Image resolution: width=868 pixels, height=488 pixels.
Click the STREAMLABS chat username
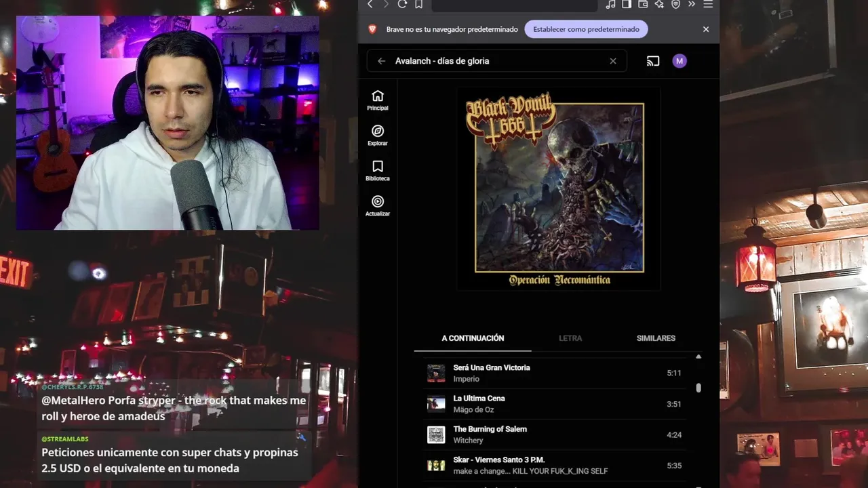click(x=65, y=439)
